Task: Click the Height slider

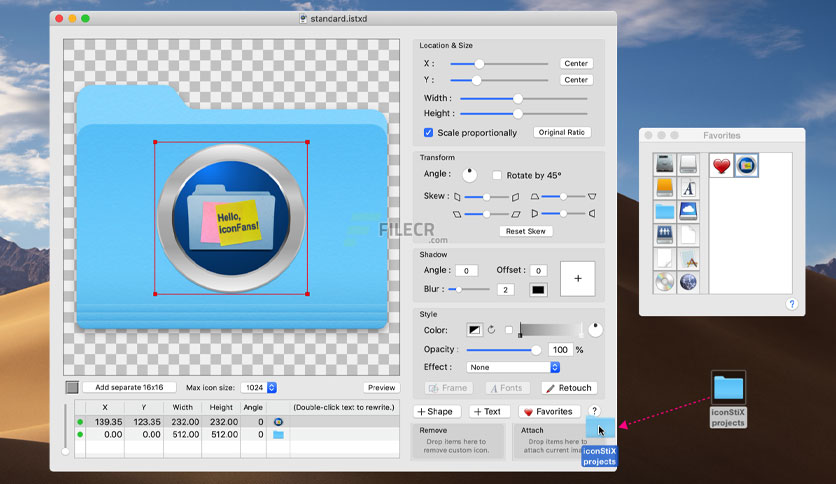Action: point(524,114)
